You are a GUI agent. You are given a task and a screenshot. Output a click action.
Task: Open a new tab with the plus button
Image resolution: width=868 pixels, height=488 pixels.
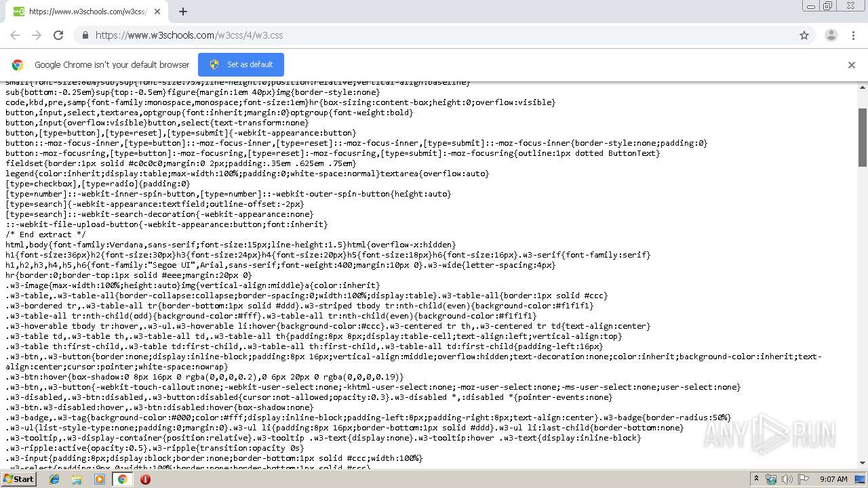182,12
